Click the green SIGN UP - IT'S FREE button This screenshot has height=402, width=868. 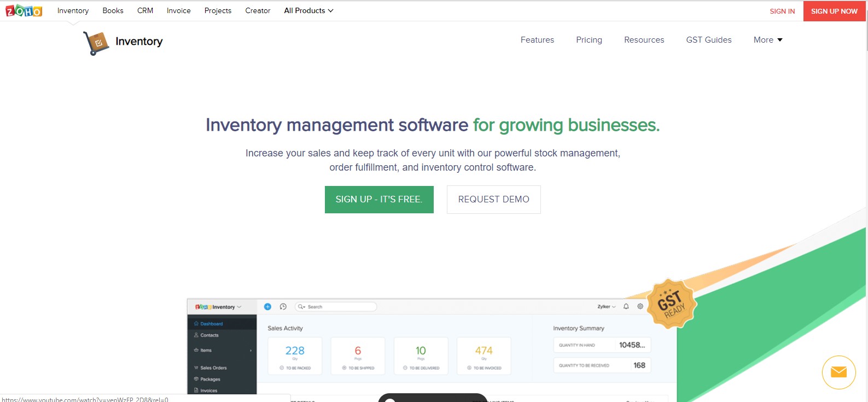coord(379,200)
